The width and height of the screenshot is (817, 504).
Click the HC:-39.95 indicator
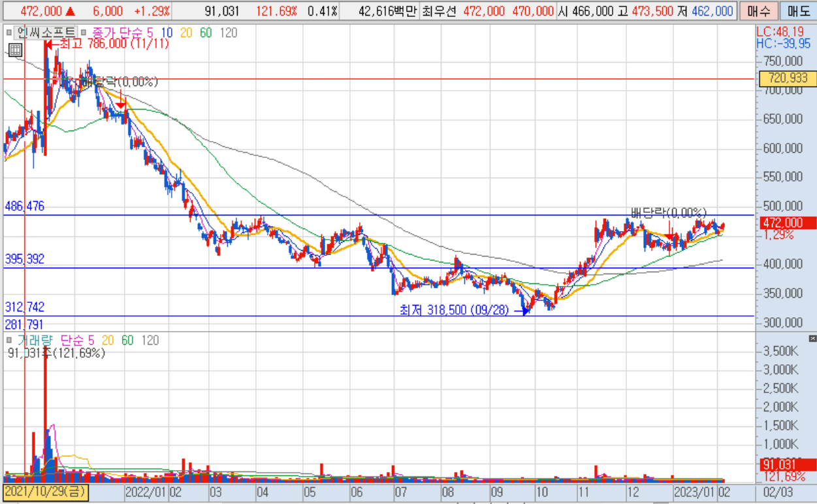pyautogui.click(x=783, y=43)
